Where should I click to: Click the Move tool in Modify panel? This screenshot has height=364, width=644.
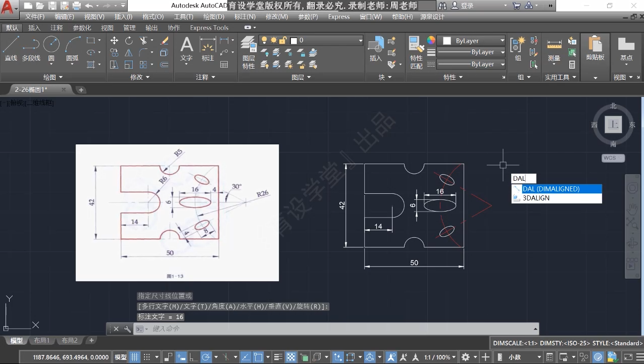(x=114, y=40)
